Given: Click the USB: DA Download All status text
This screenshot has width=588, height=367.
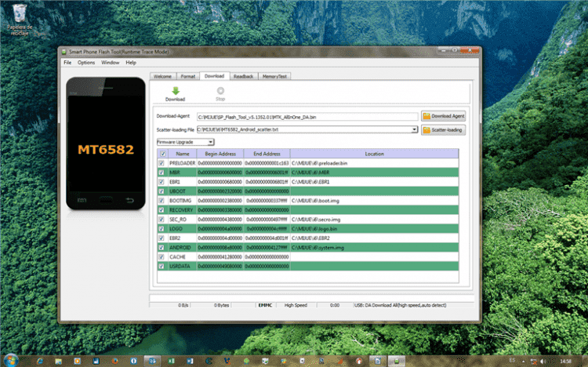Looking at the screenshot, I should [x=401, y=306].
